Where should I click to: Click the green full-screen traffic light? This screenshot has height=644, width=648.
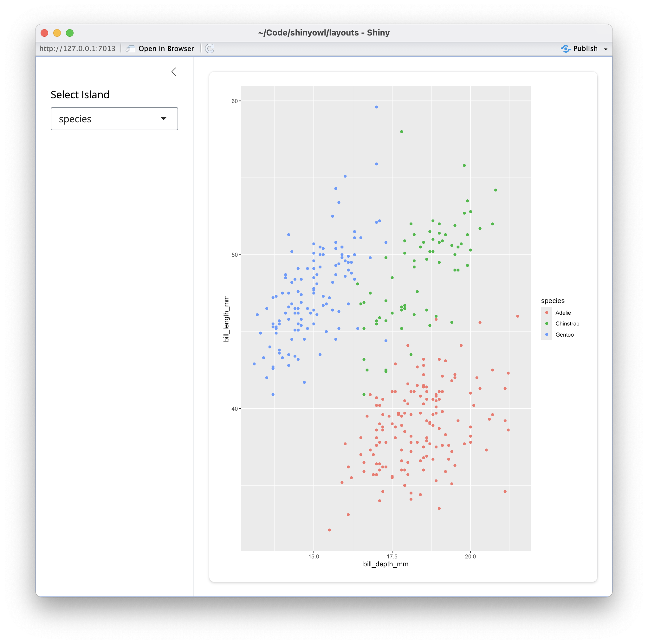point(69,33)
